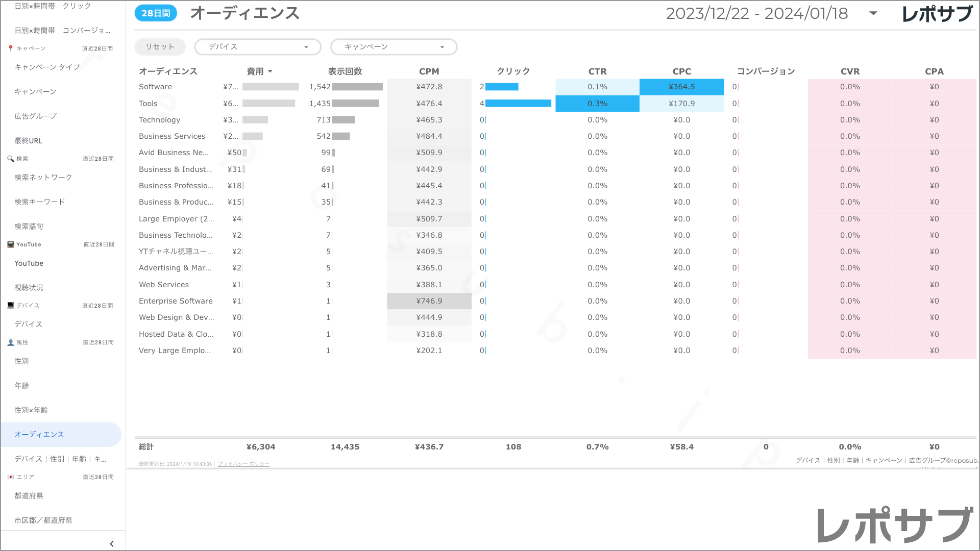Image resolution: width=980 pixels, height=551 pixels.
Task: Click the red pin campaign section icon
Action: (11, 48)
